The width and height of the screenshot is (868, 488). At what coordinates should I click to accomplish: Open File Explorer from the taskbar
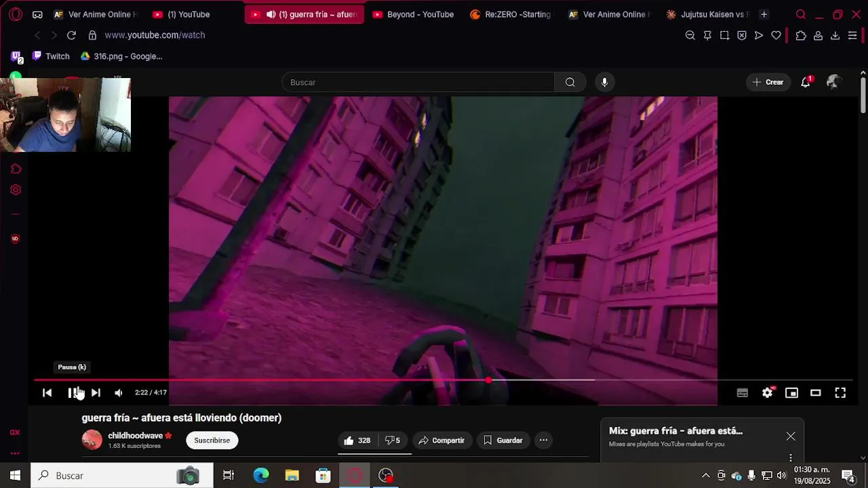292,476
